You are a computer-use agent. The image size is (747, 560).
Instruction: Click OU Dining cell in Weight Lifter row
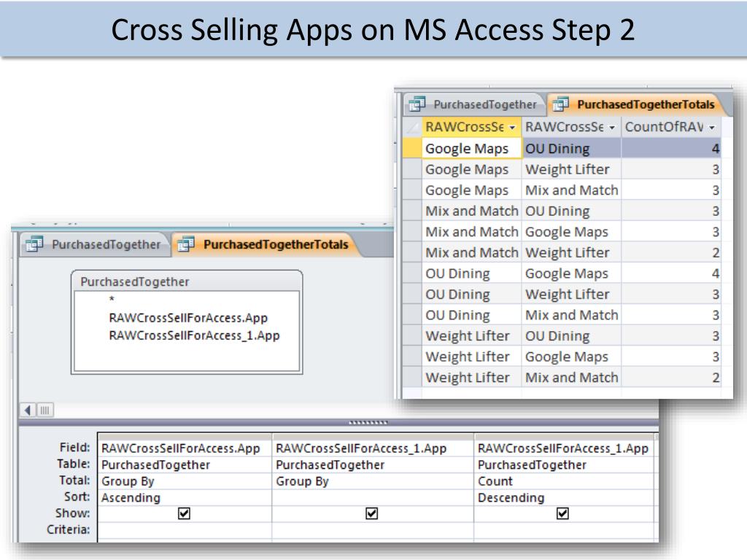pos(571,335)
